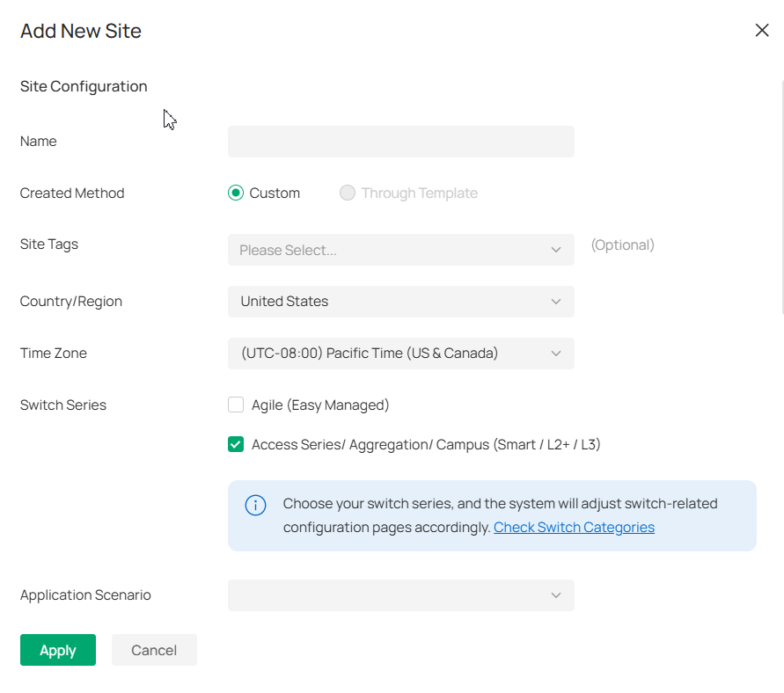Click the Time Zone chevron arrow
The image size is (784, 693).
pos(556,354)
